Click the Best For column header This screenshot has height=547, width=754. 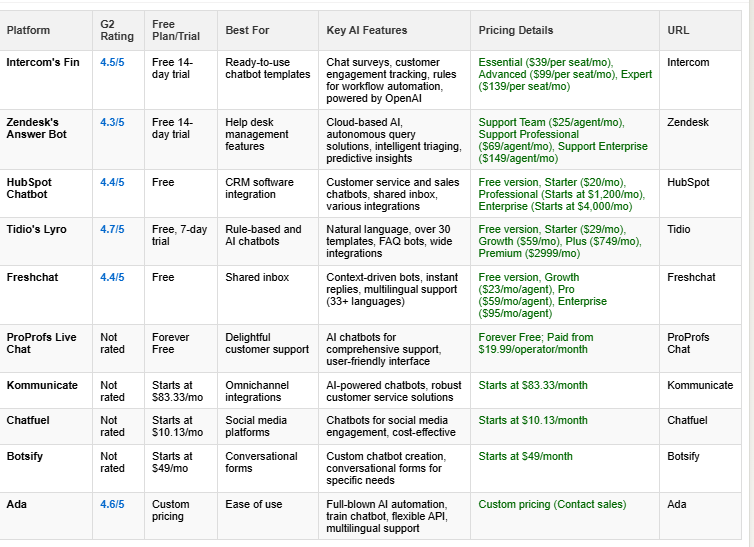(x=245, y=30)
